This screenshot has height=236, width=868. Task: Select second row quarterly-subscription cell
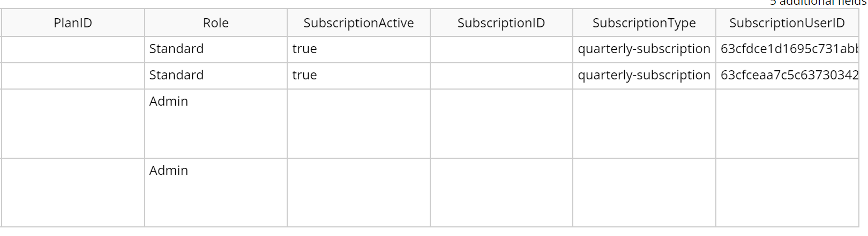[x=644, y=76]
